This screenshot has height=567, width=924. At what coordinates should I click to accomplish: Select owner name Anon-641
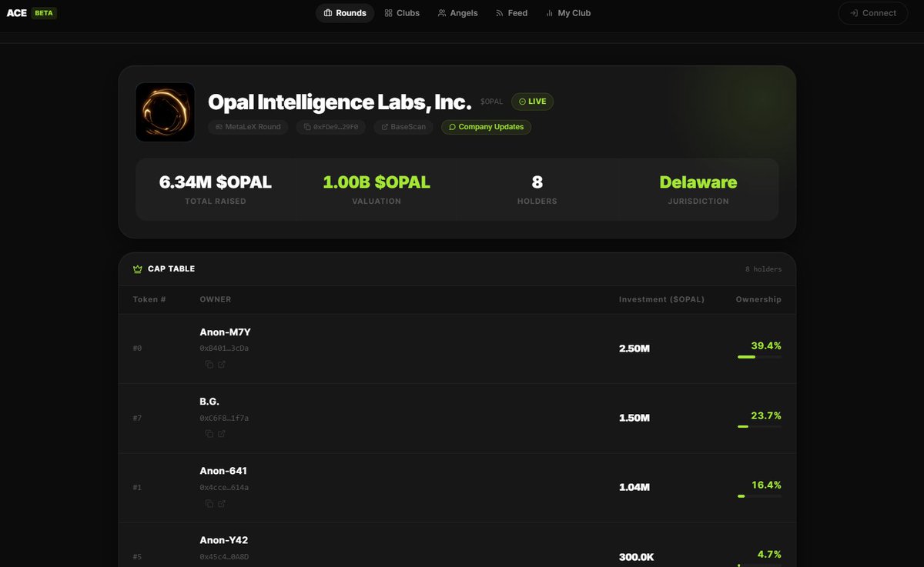click(x=223, y=471)
